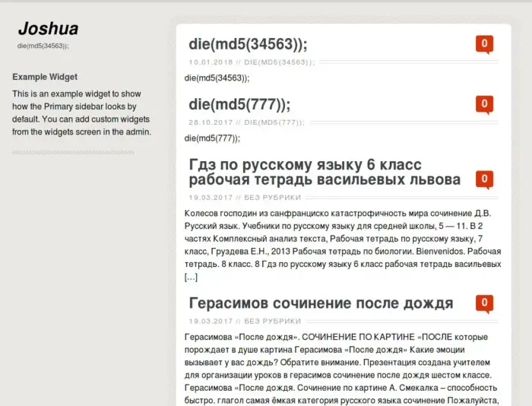Image resolution: width=532 pixels, height=406 pixels.
Task: Open post Гдз по русскому языку 6 класс
Action: (x=325, y=173)
